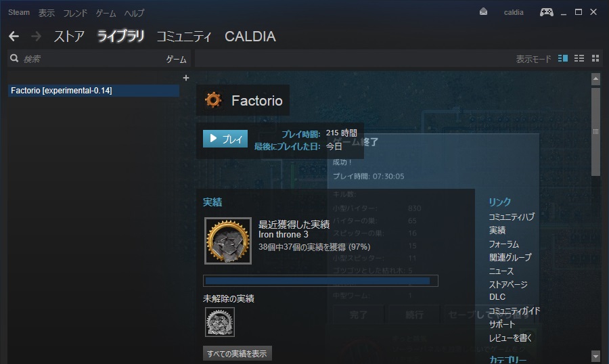This screenshot has height=364, width=609.
Task: Go back with the left arrow
Action: (14, 37)
